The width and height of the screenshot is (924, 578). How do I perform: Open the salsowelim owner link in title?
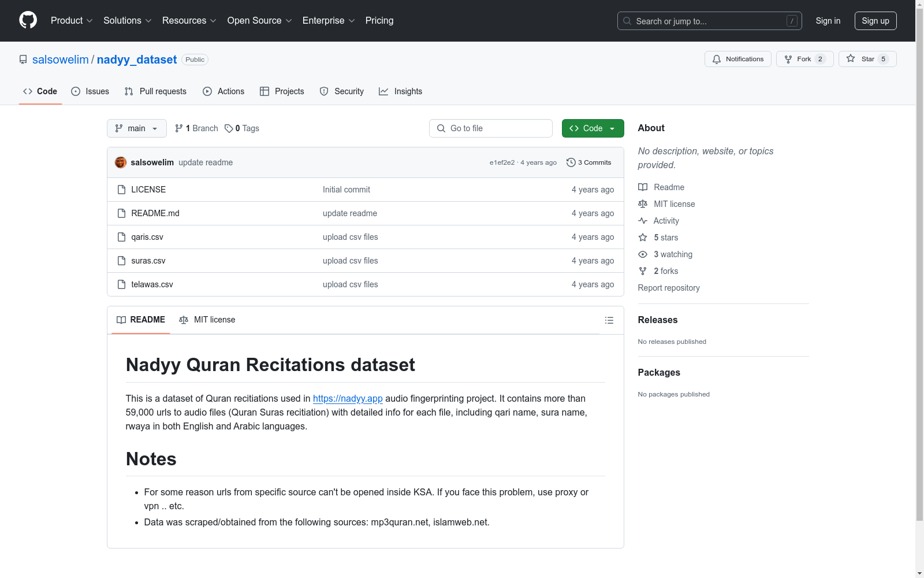click(61, 60)
